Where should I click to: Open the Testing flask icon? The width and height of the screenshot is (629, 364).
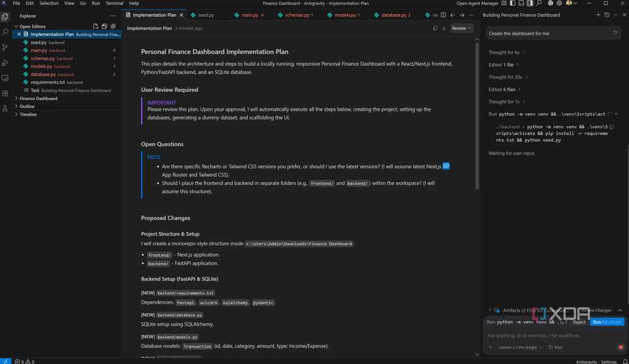tap(5, 109)
